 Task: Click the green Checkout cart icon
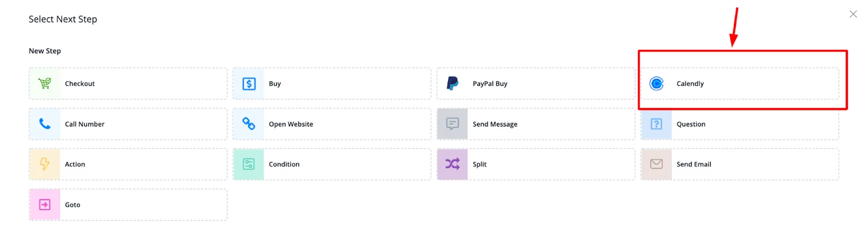(x=44, y=84)
